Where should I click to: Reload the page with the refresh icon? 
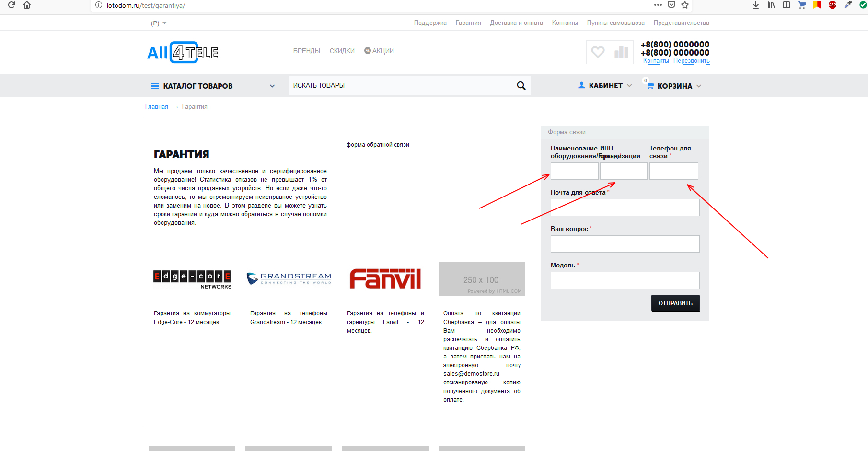point(12,5)
